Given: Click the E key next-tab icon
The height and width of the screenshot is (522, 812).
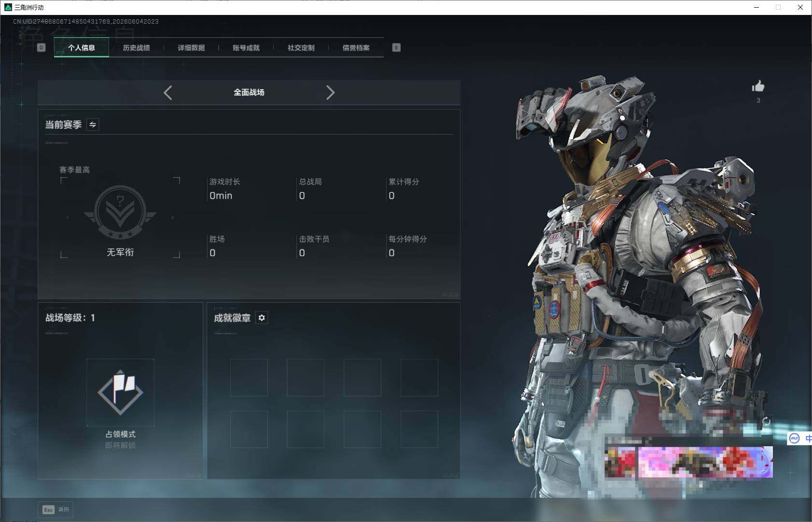Looking at the screenshot, I should pos(396,47).
